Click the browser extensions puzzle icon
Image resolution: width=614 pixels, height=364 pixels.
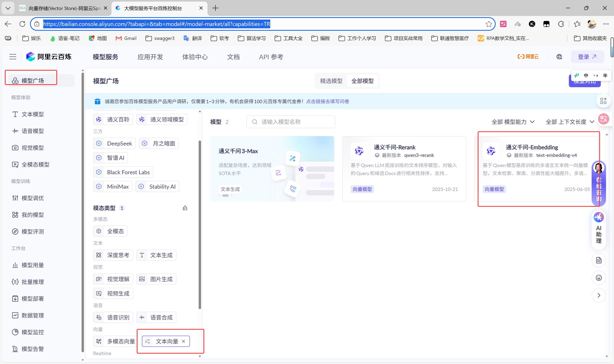pos(561,24)
